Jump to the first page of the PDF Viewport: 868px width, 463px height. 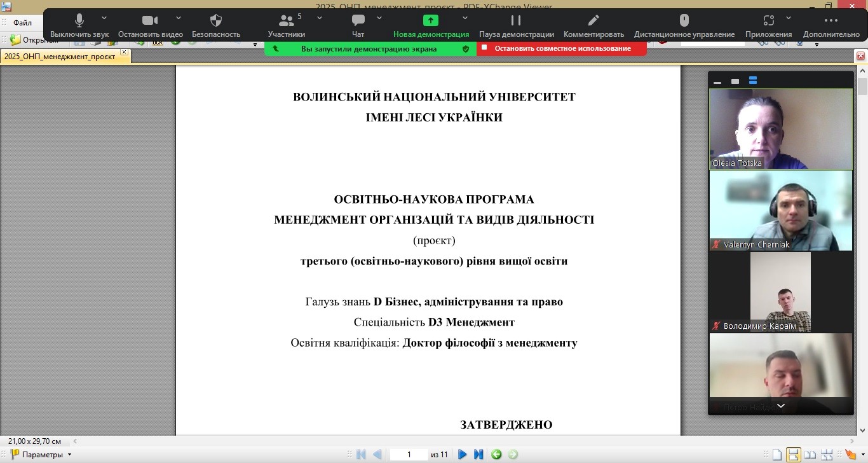(x=361, y=454)
